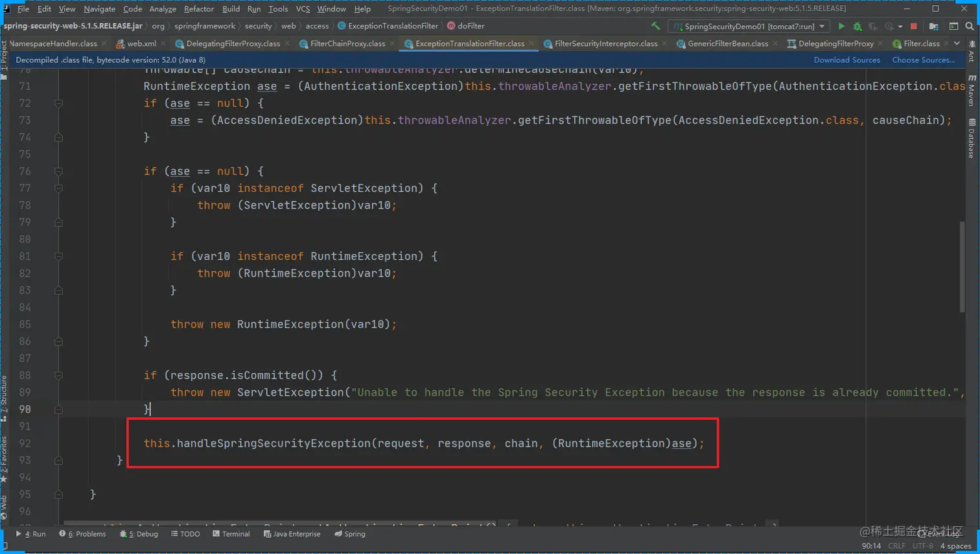The width and height of the screenshot is (980, 554).
Task: Close the FilterChainProxy.class tab
Action: coord(392,43)
